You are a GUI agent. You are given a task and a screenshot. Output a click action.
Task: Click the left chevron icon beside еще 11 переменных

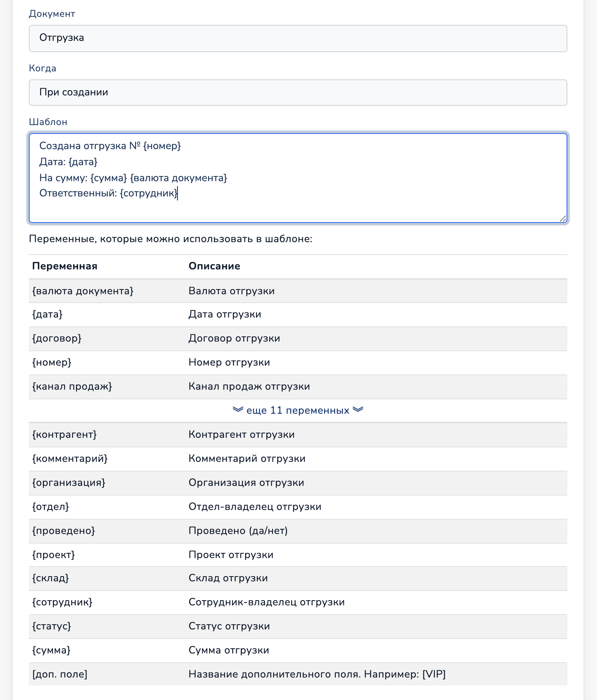238,409
